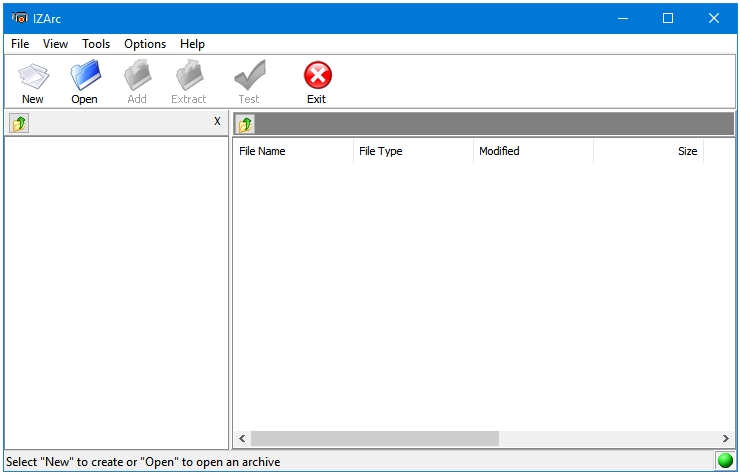741x475 pixels.
Task: Open the Help menu
Action: click(x=192, y=44)
